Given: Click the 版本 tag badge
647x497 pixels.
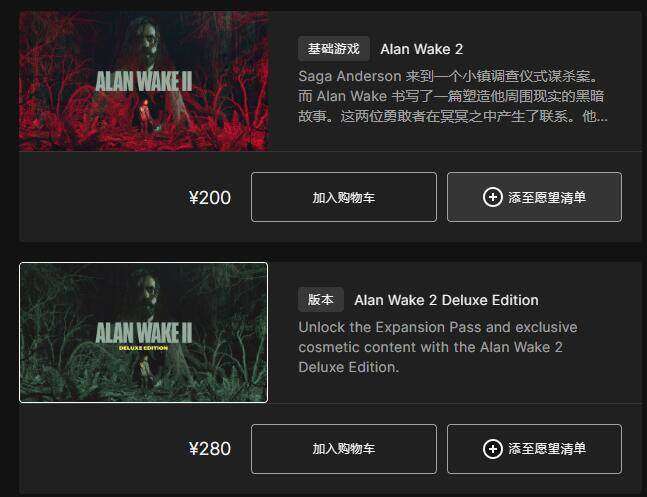Looking at the screenshot, I should (x=321, y=300).
